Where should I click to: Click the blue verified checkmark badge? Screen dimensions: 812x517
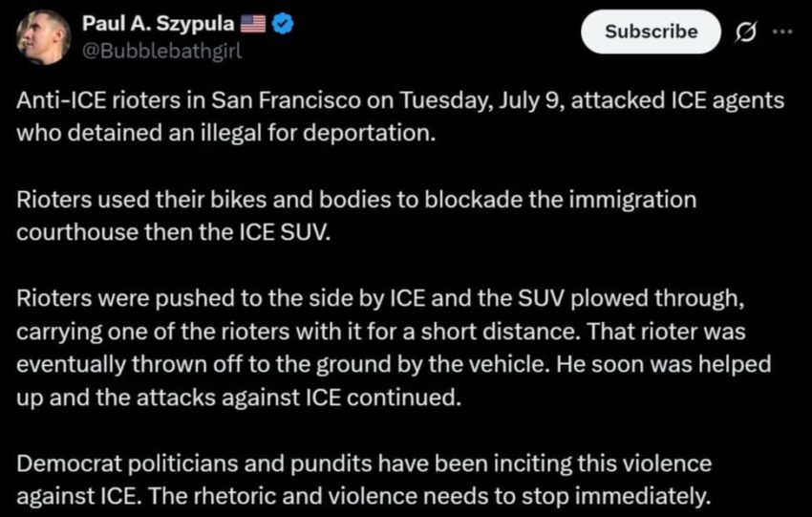283,23
